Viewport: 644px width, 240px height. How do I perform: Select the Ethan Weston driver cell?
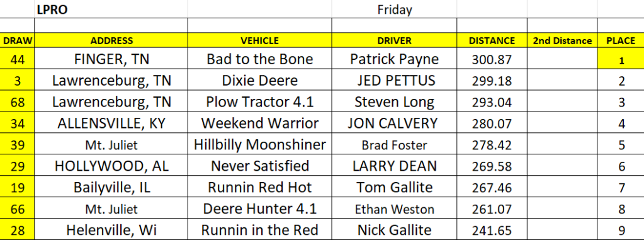394,209
